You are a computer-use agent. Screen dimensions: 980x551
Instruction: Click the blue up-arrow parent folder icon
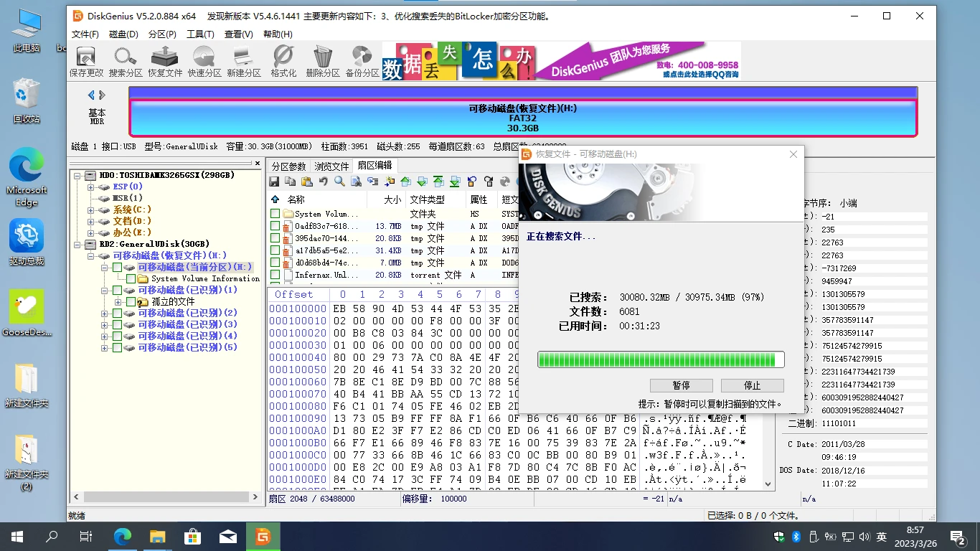pos(275,199)
